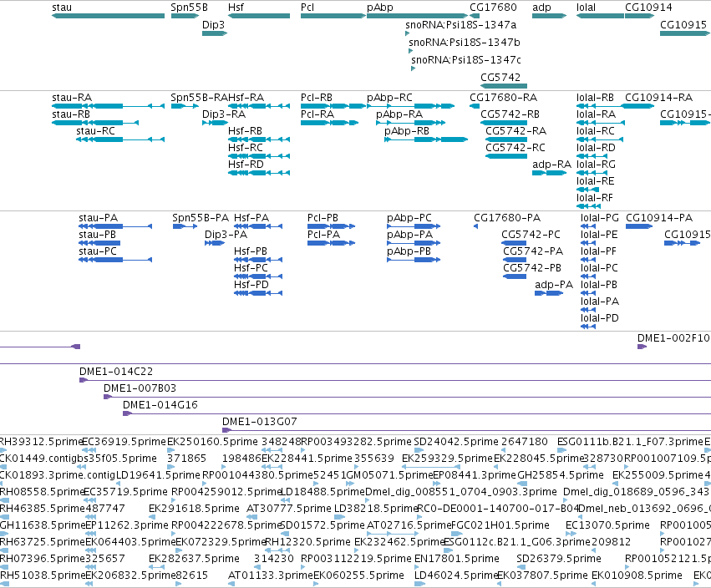Click the CG17680 gene label
This screenshot has width=711, height=588.
[x=493, y=8]
